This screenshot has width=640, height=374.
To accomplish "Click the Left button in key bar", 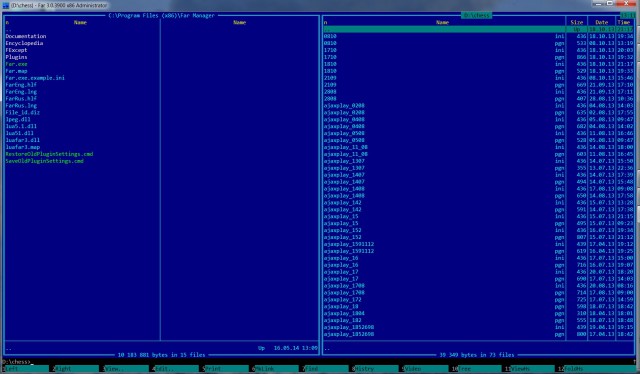I will 27,369.
